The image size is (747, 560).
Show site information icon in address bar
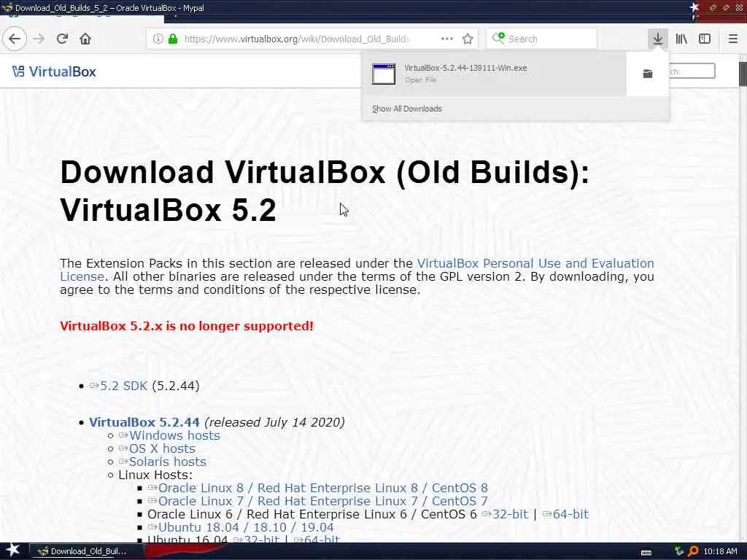(158, 39)
